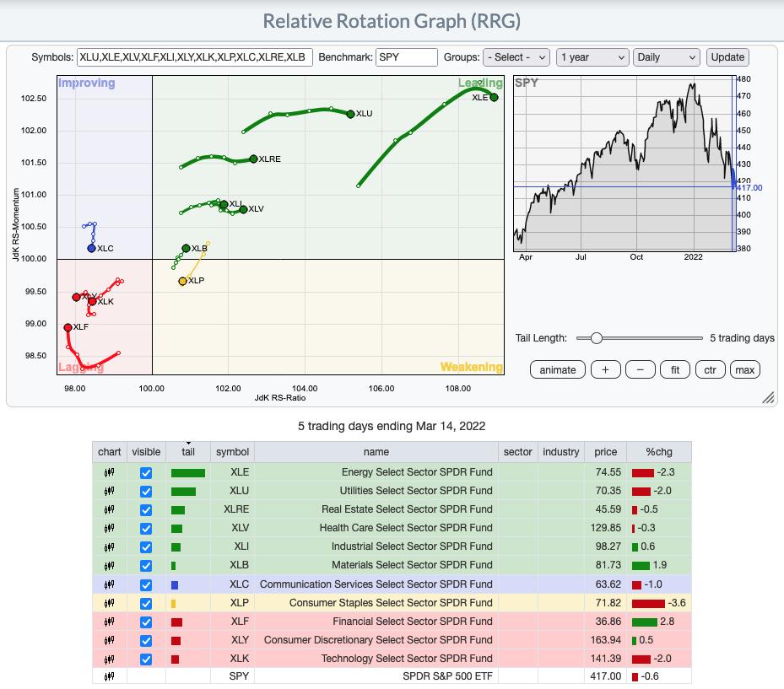
Task: Open chart icon for XLP row
Action: click(109, 603)
